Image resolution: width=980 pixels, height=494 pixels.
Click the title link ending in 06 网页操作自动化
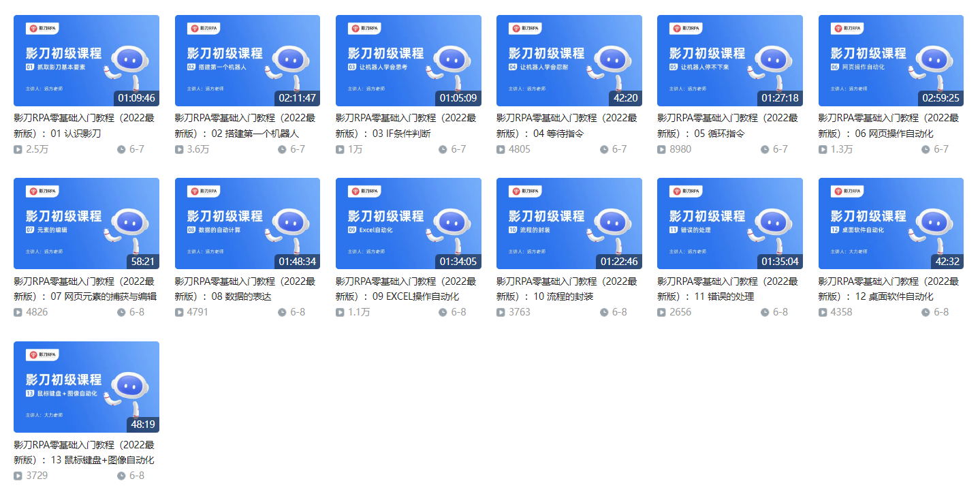[x=889, y=125]
